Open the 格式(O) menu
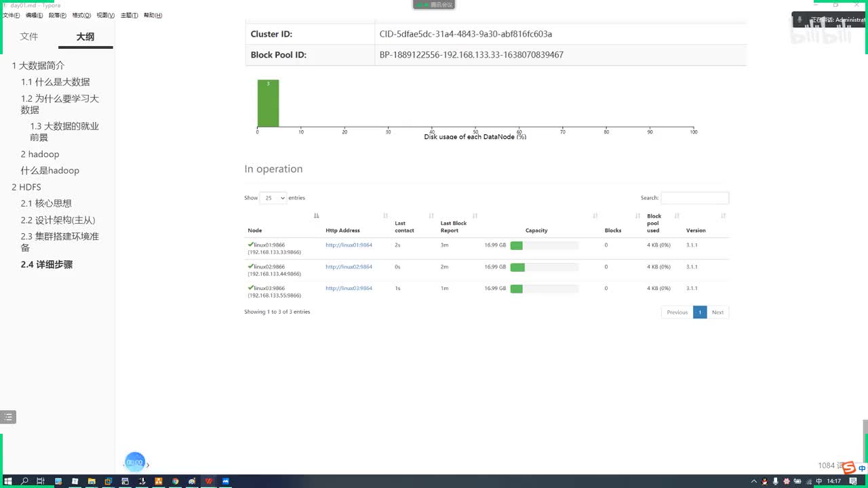Image resolution: width=868 pixels, height=488 pixels. coord(81,15)
